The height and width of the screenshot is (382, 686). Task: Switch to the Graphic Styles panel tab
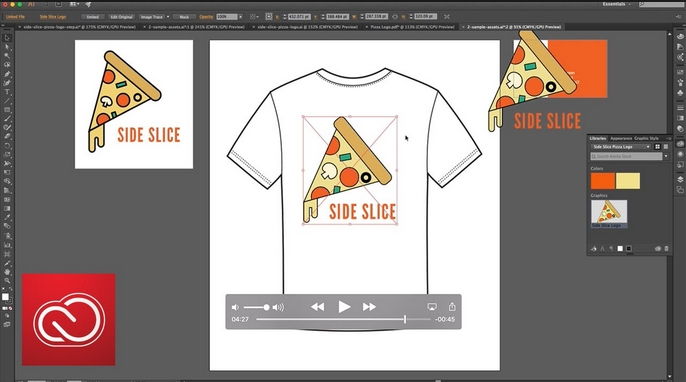pos(646,138)
